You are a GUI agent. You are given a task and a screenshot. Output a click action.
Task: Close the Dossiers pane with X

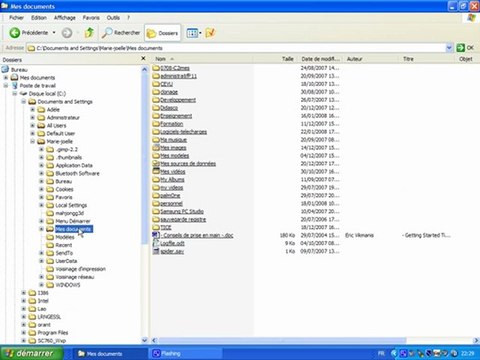pos(143,58)
